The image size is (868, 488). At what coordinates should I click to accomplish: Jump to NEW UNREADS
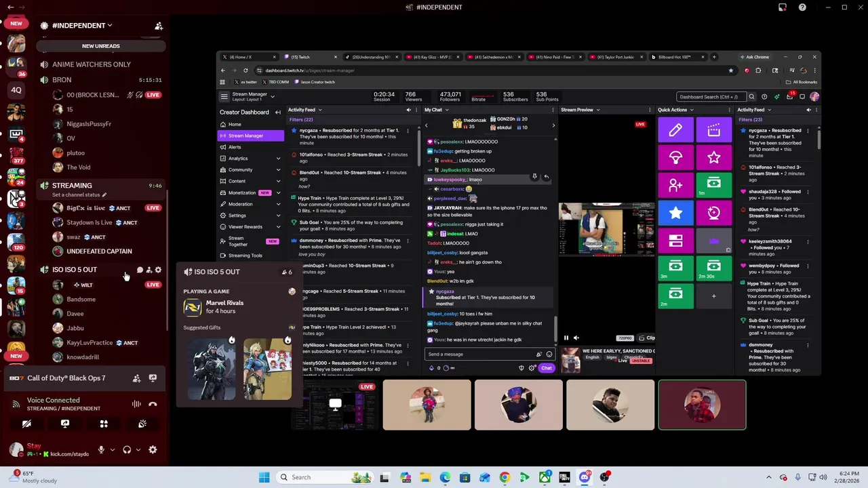point(101,46)
